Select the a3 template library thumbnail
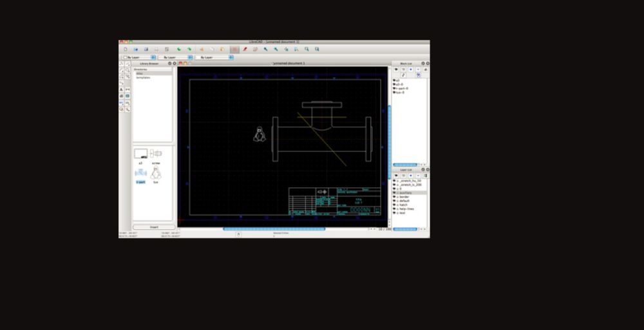644x330 pixels. (140, 154)
